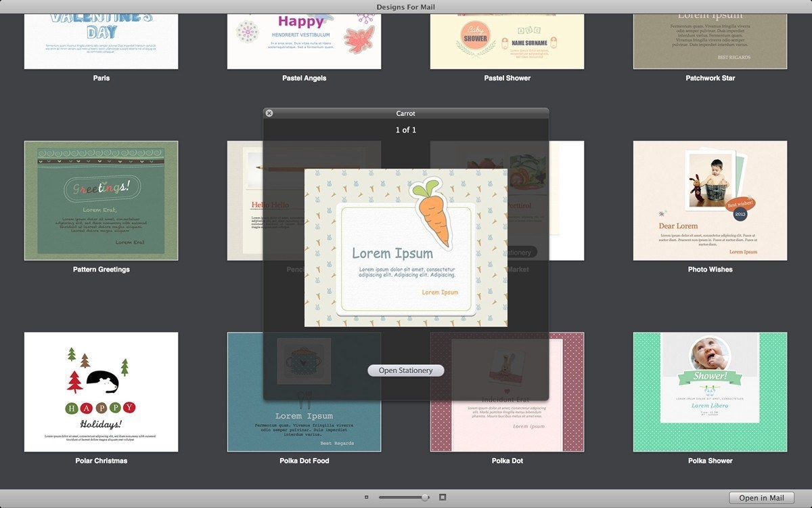The height and width of the screenshot is (508, 812).
Task: Click the Polka Dot Food label
Action: pos(304,461)
